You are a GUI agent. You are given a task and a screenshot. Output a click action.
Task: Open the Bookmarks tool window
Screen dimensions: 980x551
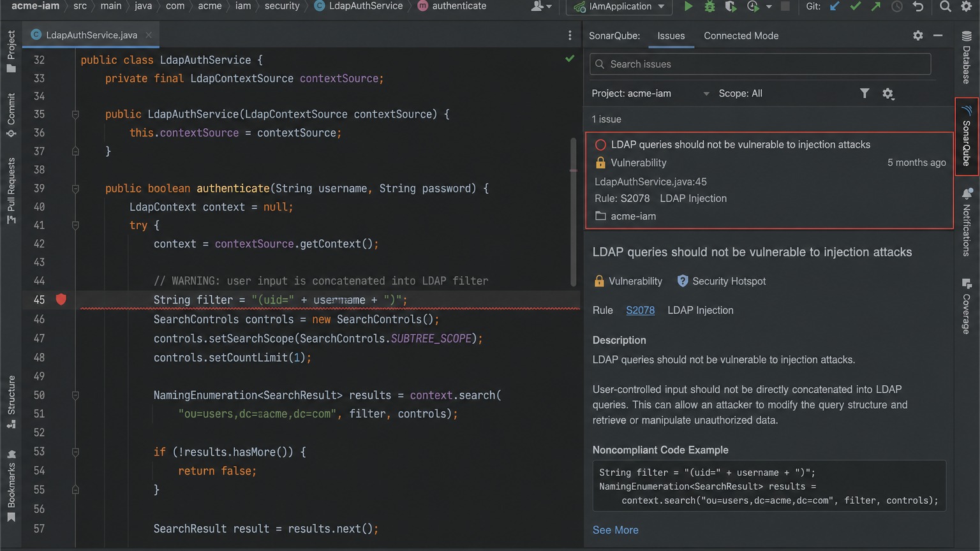(11, 486)
